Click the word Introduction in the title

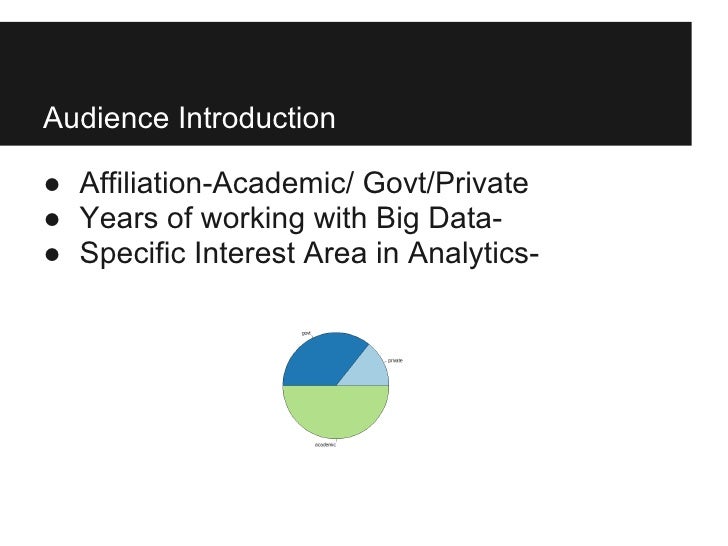pos(257,118)
